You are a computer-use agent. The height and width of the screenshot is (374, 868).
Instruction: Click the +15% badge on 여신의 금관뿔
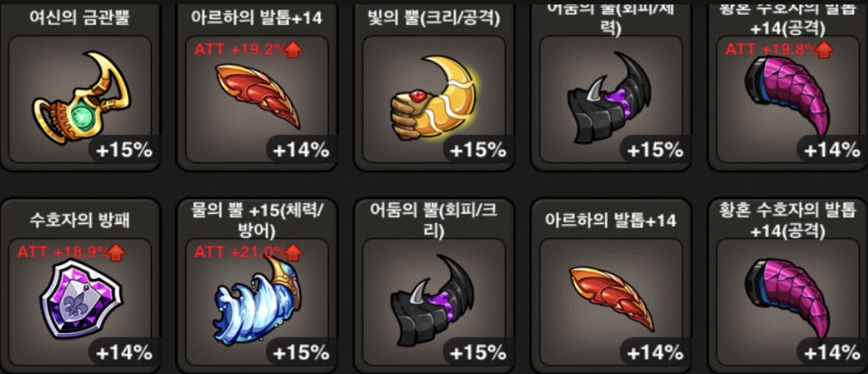(x=125, y=150)
